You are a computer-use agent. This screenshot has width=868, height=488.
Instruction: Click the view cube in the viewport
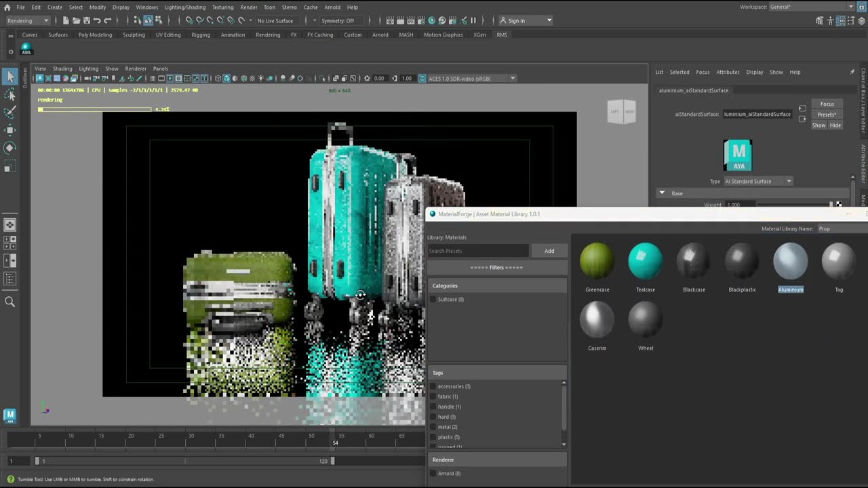click(x=622, y=112)
